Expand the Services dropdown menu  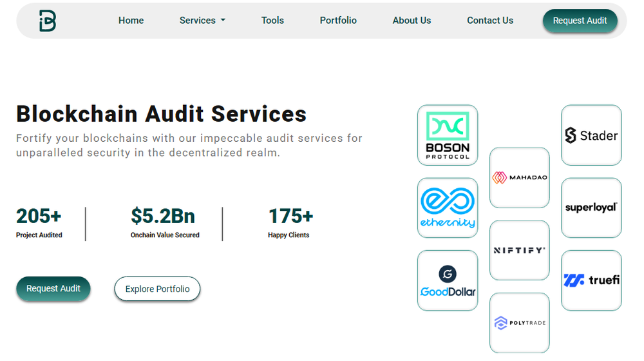(x=202, y=21)
